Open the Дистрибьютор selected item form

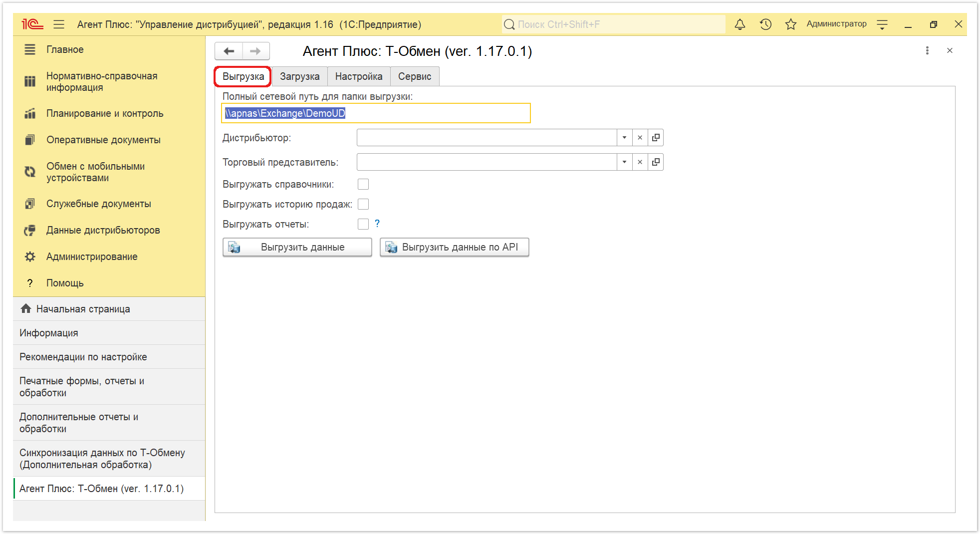click(x=656, y=138)
